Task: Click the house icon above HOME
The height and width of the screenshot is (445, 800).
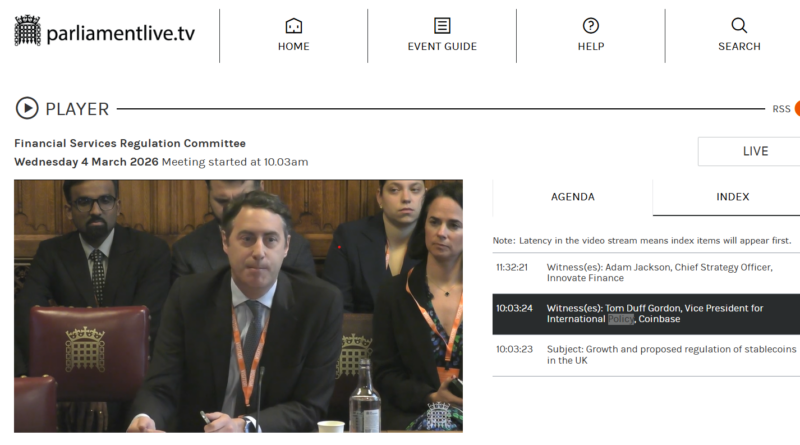Action: point(293,25)
